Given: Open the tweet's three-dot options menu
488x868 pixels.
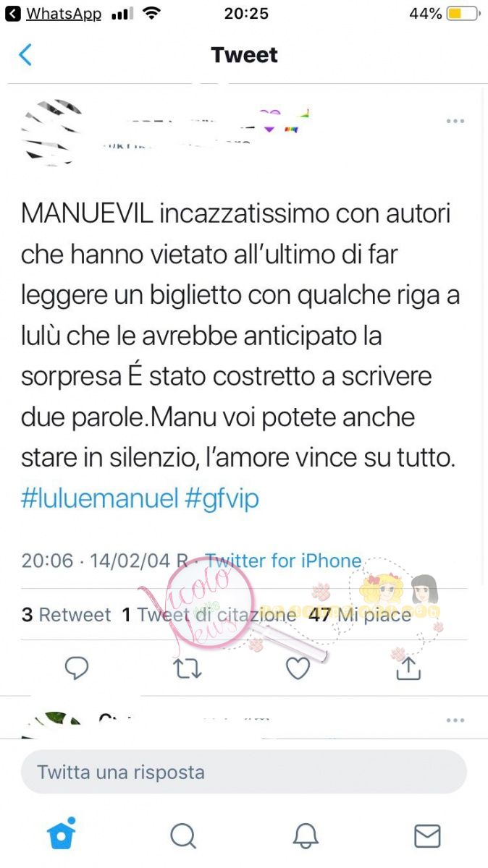Looking at the screenshot, I should coord(455,121).
